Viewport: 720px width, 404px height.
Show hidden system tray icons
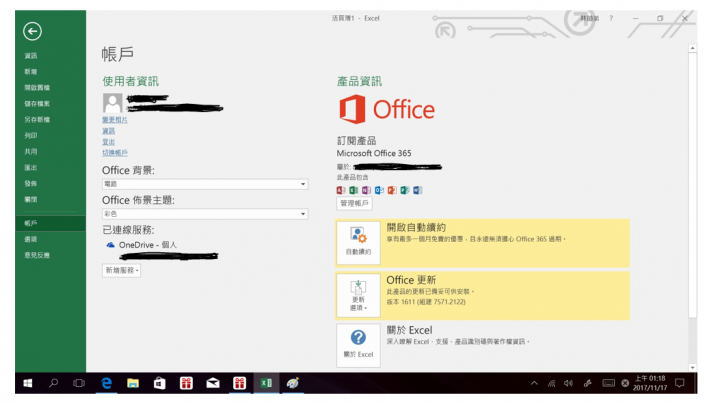[x=534, y=383]
